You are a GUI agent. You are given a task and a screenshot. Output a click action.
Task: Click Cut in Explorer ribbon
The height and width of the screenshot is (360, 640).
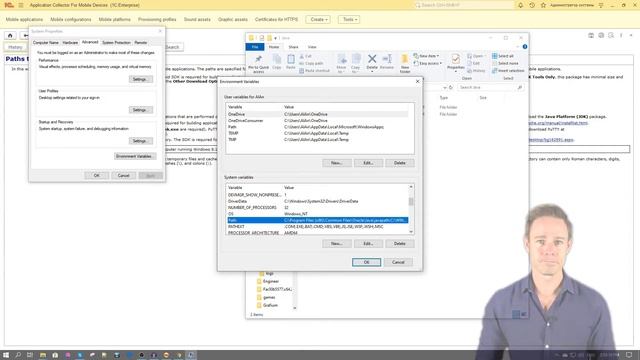tap(305, 56)
